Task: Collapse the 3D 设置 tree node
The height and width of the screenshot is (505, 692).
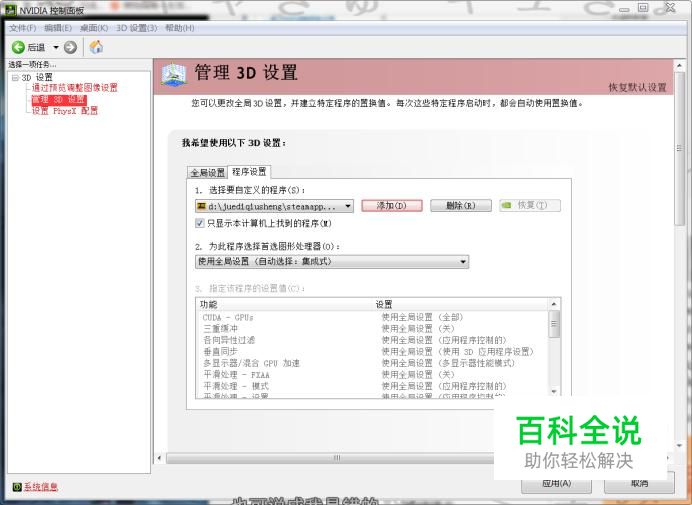Action: [x=15, y=78]
